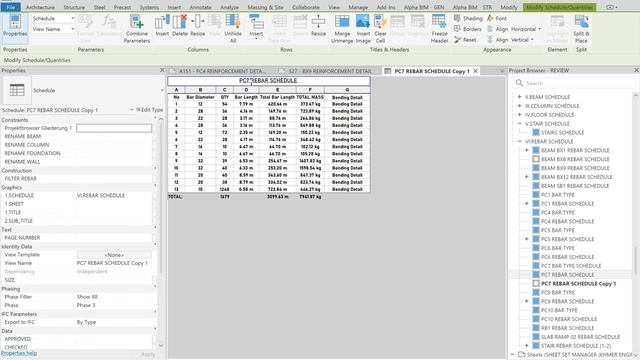Viewport: 640px width, 360px height.
Task: Open the File menu
Action: (x=11, y=7)
